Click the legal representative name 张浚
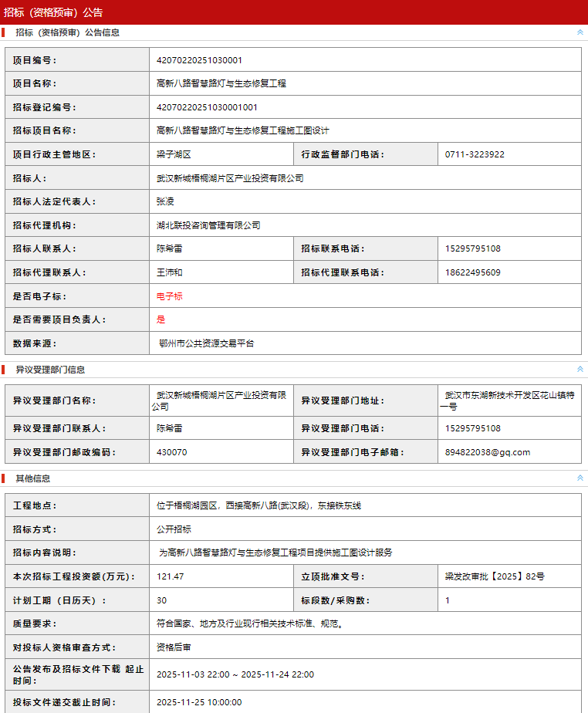Screen dimensions: 588x713 point(165,201)
